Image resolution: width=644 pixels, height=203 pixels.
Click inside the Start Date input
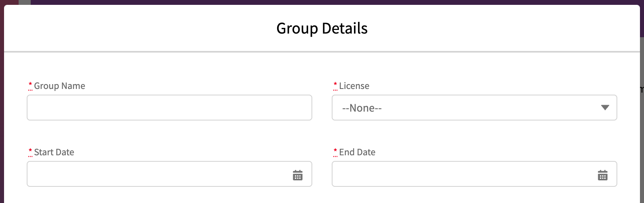[158, 174]
